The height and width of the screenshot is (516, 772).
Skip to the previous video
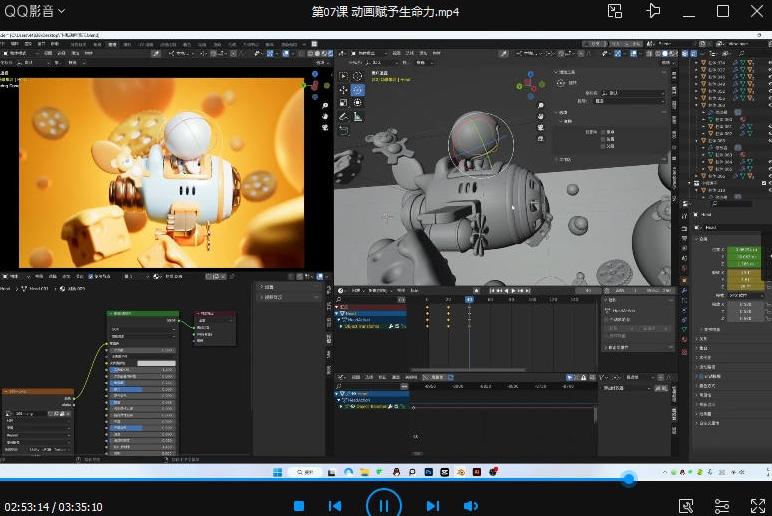coord(336,506)
